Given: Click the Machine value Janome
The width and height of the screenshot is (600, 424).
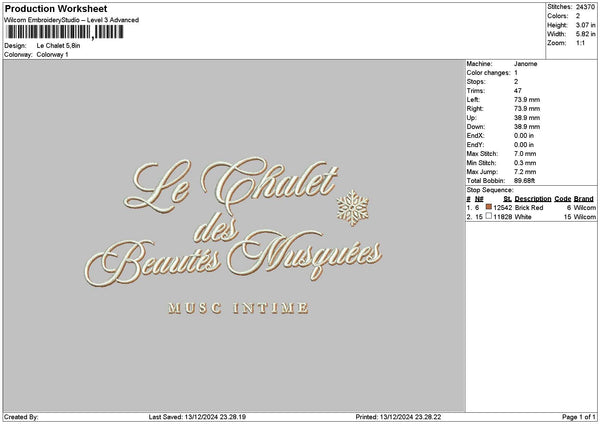Looking at the screenshot, I should [x=525, y=63].
